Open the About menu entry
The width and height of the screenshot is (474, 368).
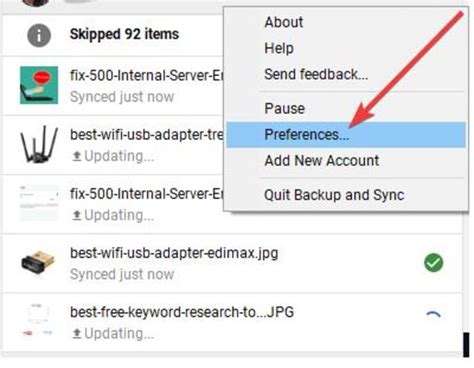[284, 22]
